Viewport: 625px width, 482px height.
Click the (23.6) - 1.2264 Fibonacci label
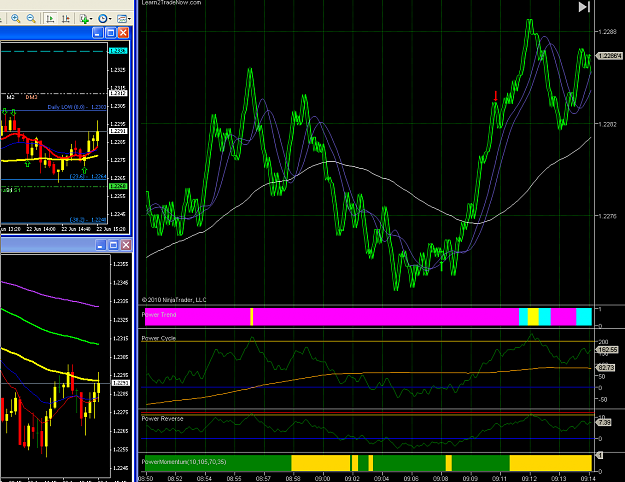coord(88,176)
